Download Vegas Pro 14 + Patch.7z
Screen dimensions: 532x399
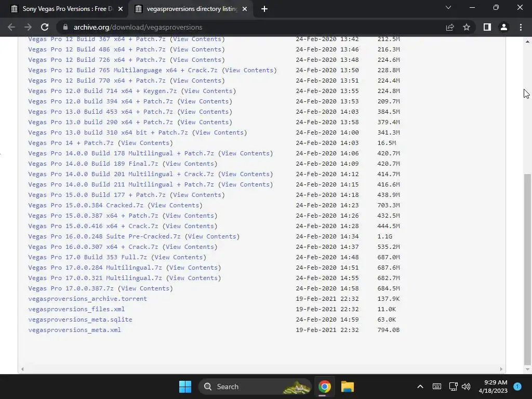click(71, 143)
